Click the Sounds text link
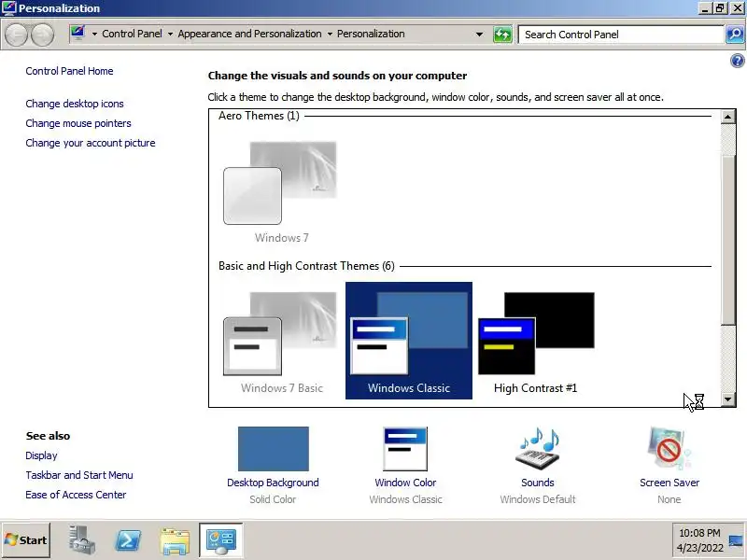Viewport: 747px width, 560px height. coord(538,483)
